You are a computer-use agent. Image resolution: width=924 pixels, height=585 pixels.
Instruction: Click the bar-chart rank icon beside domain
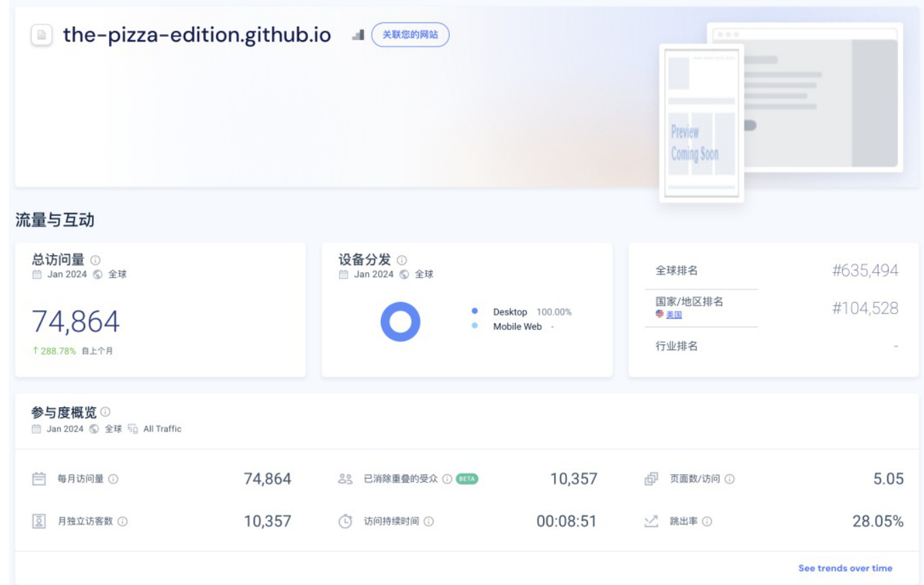[358, 35]
